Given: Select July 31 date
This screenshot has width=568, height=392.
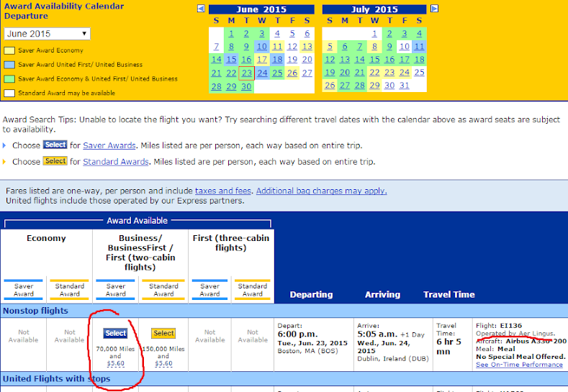Looking at the screenshot, I should pos(405,86).
